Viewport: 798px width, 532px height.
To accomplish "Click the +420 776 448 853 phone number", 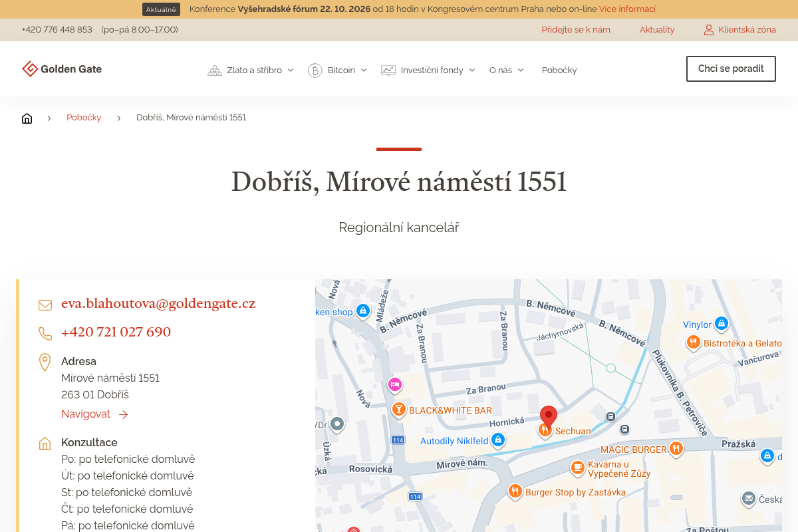I will (57, 30).
